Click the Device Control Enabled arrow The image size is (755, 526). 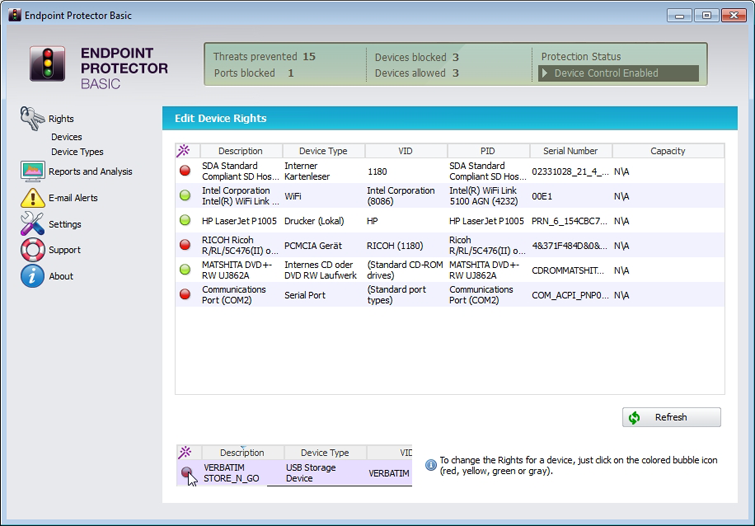(545, 73)
